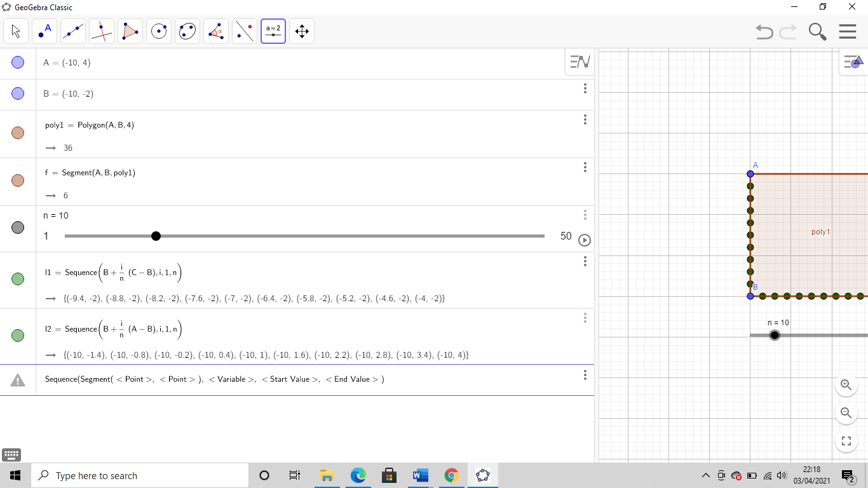868x488 pixels.
Task: Open the three-dot menu for segment f
Action: point(585,166)
